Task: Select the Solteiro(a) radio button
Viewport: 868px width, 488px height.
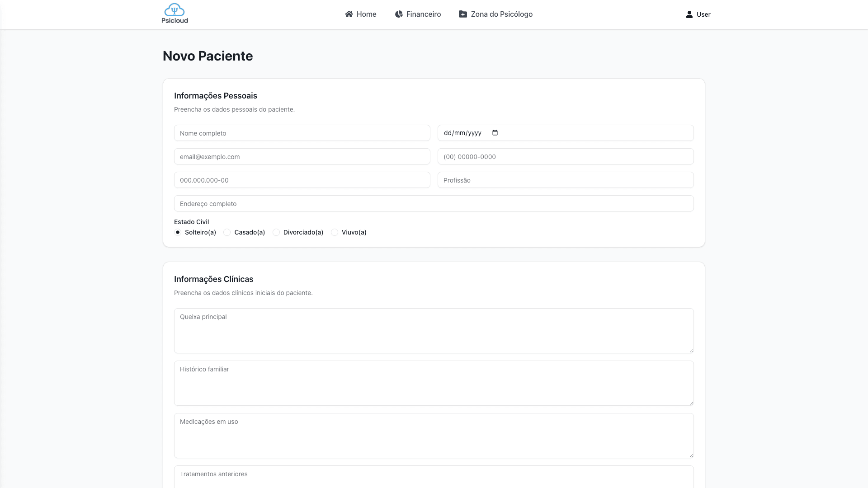Action: tap(178, 232)
